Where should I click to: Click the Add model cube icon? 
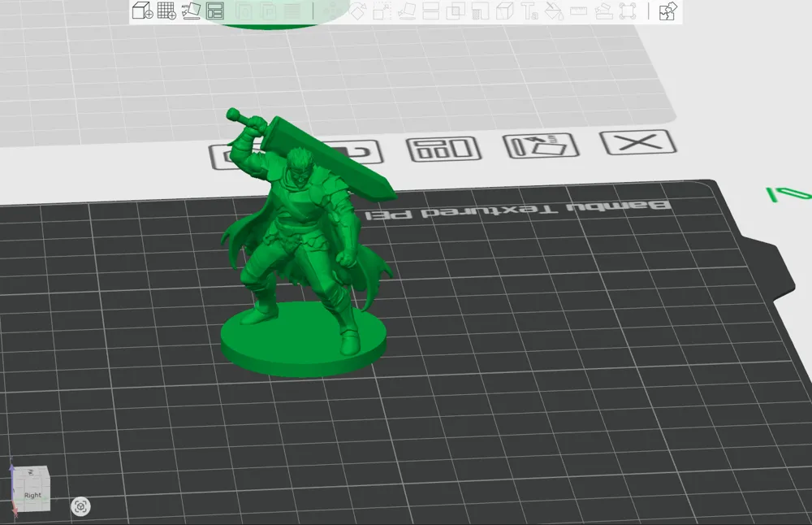point(142,11)
